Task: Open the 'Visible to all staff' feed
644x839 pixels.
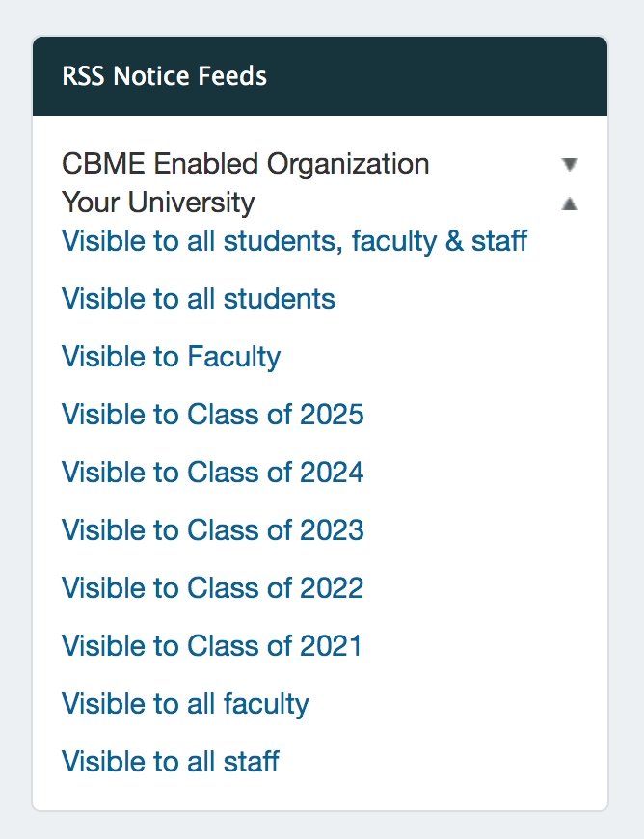Action: (171, 762)
